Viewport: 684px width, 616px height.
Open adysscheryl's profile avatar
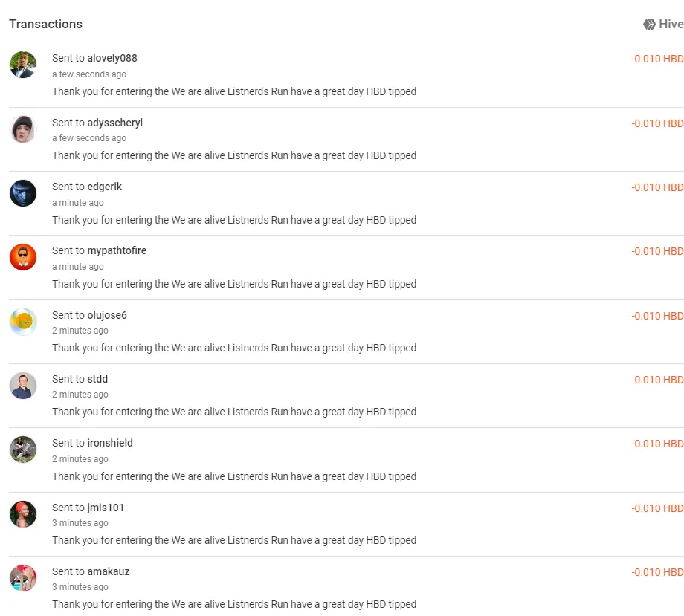[23, 129]
